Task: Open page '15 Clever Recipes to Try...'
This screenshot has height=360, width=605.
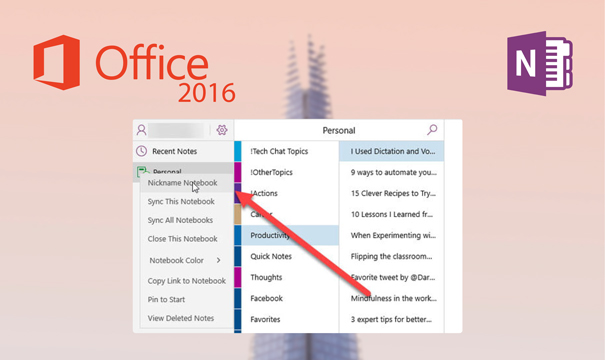Action: click(x=392, y=193)
